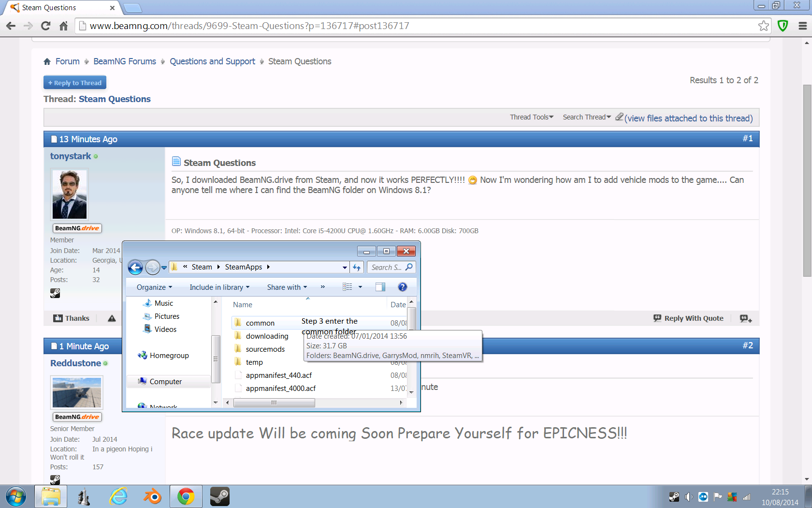Open the Search Thread dropdown

[x=587, y=117]
